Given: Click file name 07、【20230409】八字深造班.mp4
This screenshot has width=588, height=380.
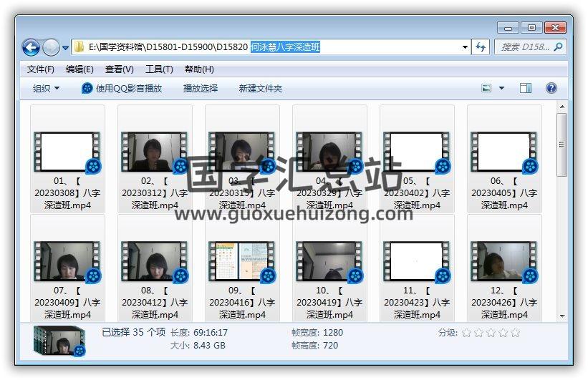Looking at the screenshot, I should click(x=67, y=303).
